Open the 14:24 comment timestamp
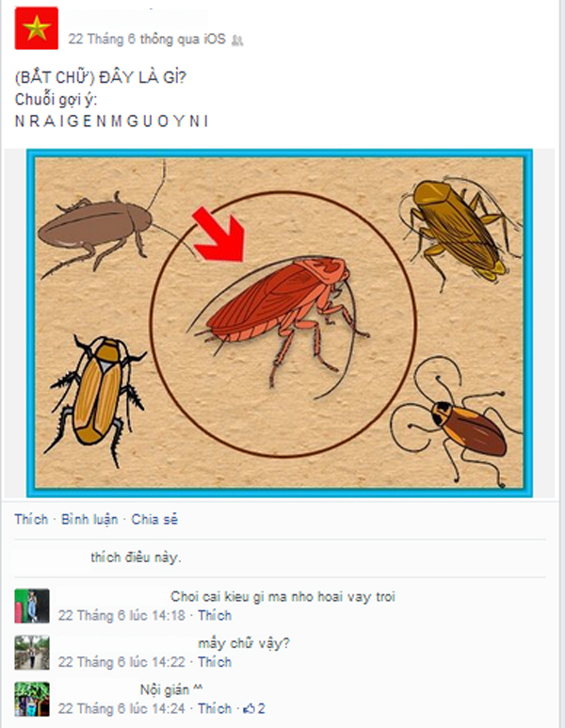Screen dimensions: 565x728 coord(121,708)
